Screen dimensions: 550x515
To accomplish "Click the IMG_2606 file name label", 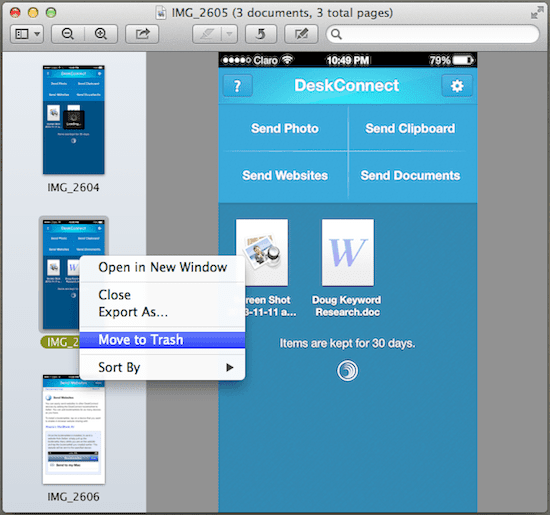I will (x=73, y=497).
